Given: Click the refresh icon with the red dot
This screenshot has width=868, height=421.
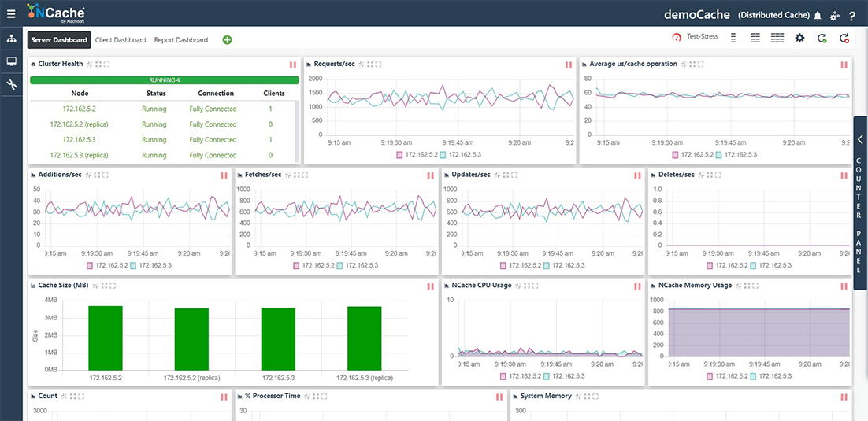Looking at the screenshot, I should [844, 39].
